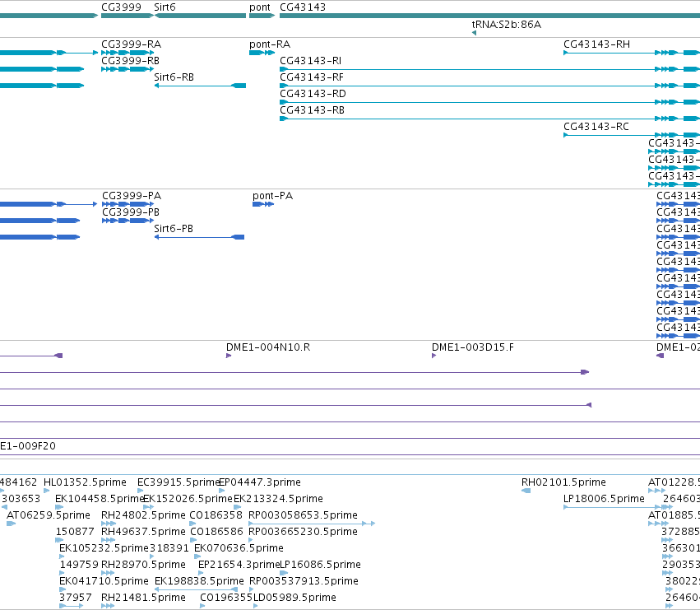Select the EK105232.5prime EST label
Screen dimensions: 700x610
(x=104, y=548)
